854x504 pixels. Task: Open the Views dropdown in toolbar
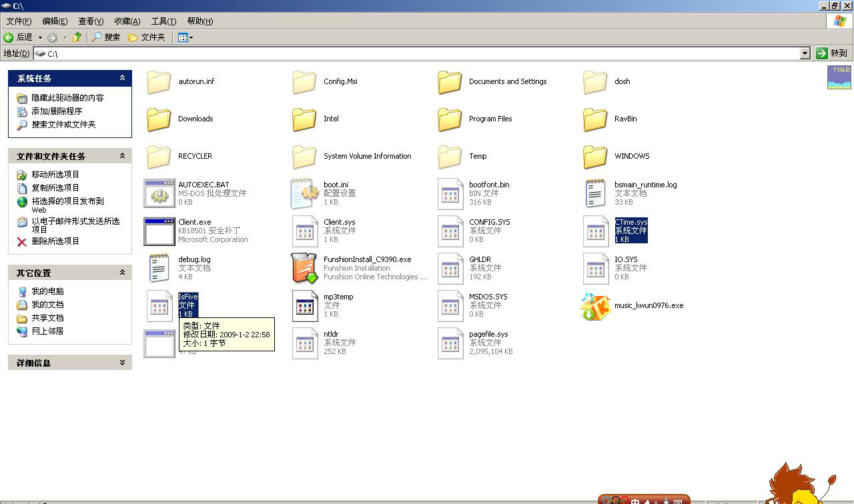185,37
